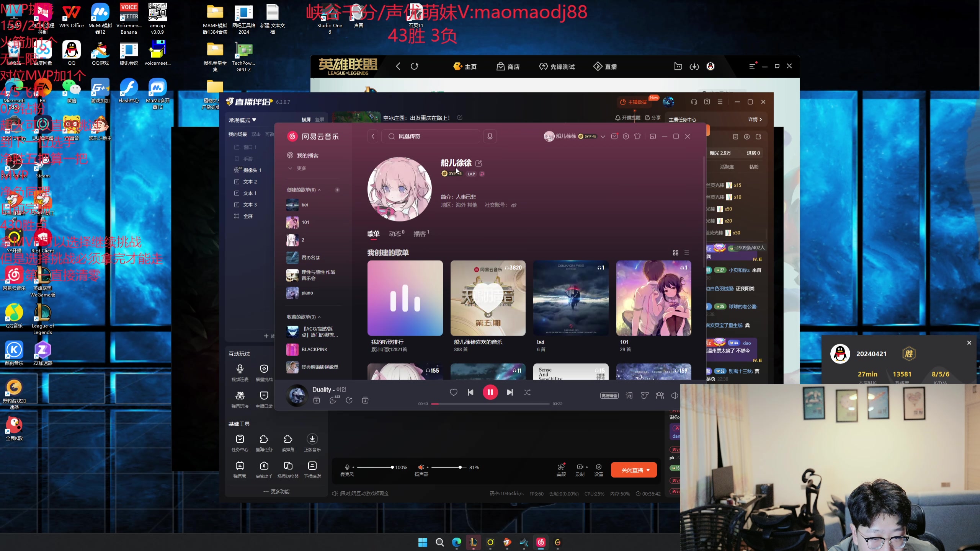Viewport: 980px width, 551px height.
Task: Create new playlist with plus icon
Action: 337,190
